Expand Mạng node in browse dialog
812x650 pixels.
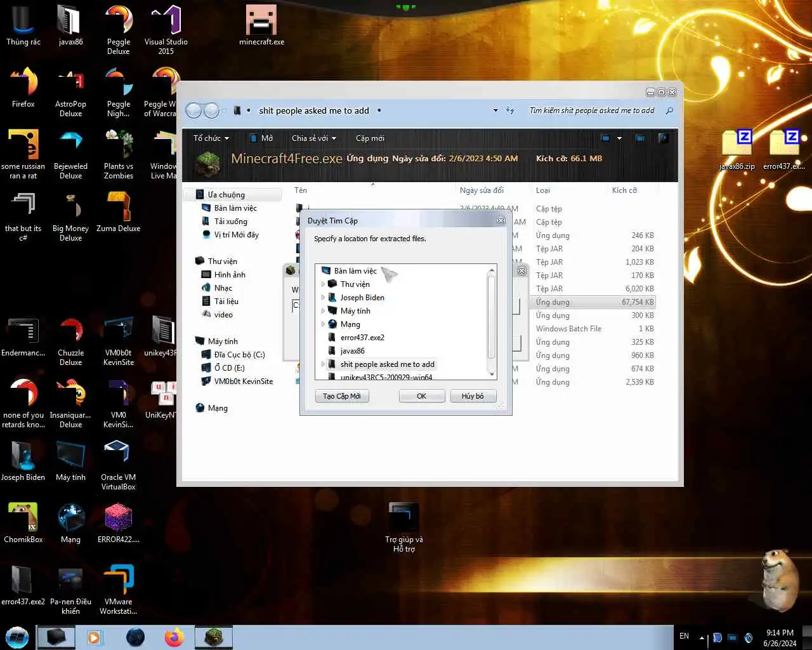pos(323,324)
